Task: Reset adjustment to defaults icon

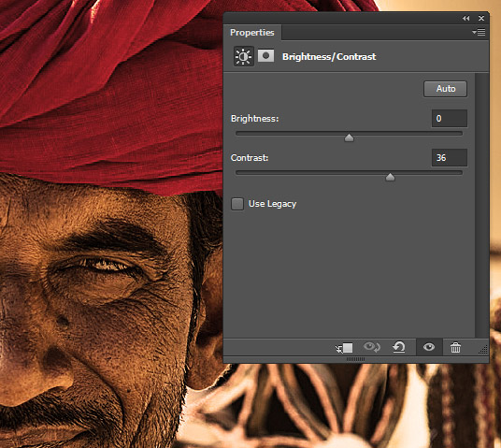Action: pos(399,347)
